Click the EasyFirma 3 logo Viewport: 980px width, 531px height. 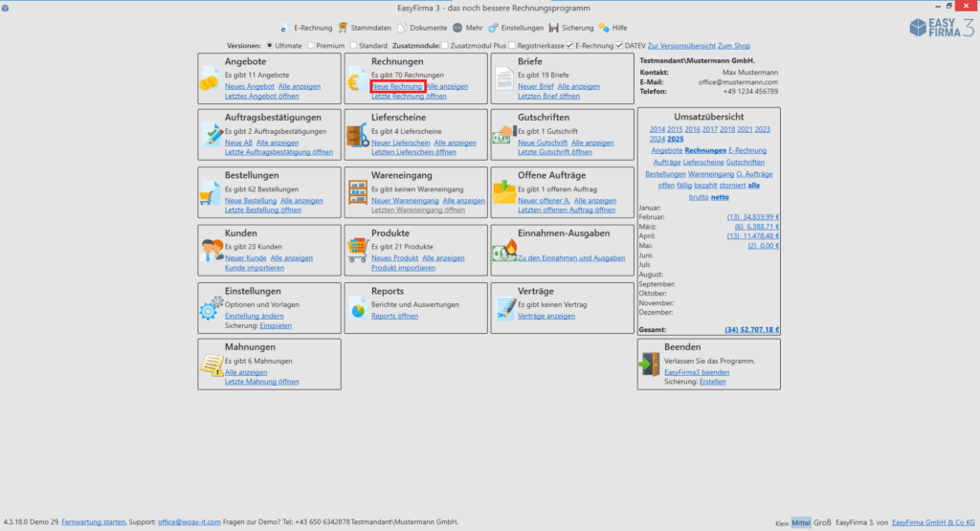942,28
